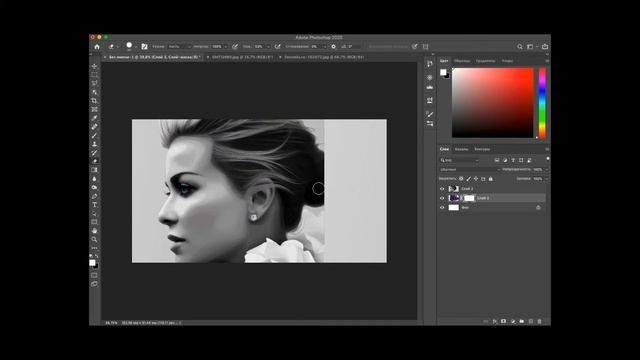Switch to the Узоры tab
The height and width of the screenshot is (360, 640).
pos(507,61)
